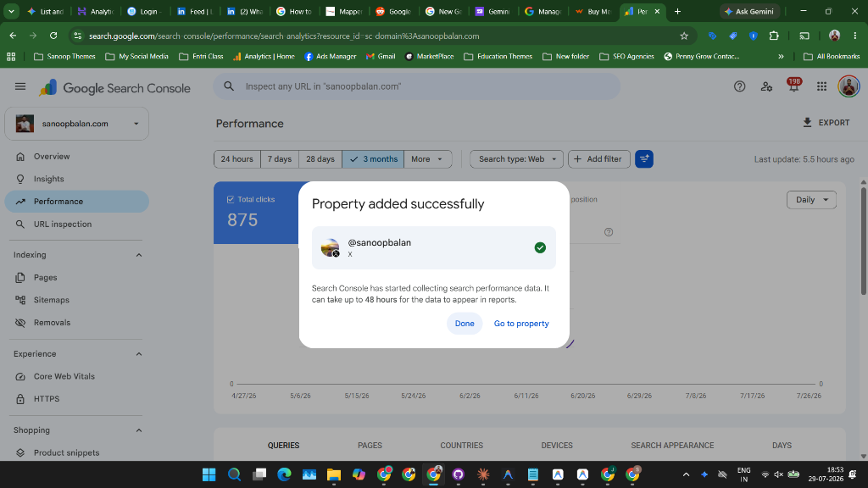The width and height of the screenshot is (868, 488).
Task: Open Pages under Indexing
Action: (76, 277)
